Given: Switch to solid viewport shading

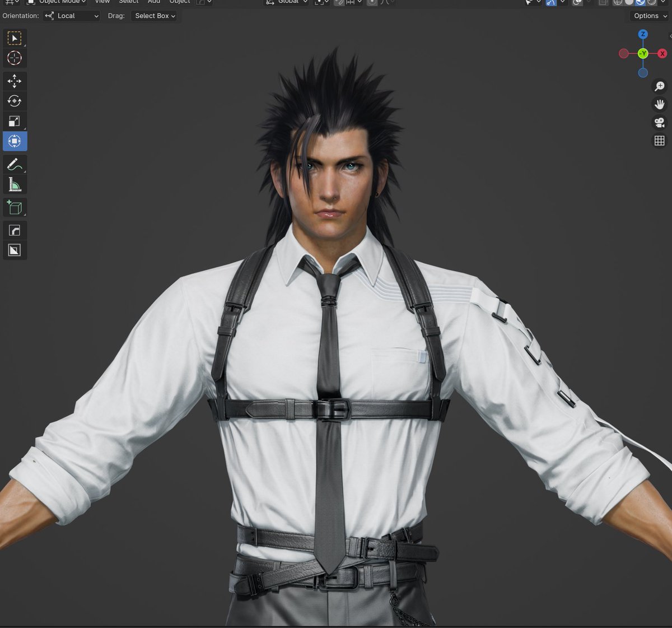Looking at the screenshot, I should pyautogui.click(x=629, y=2).
